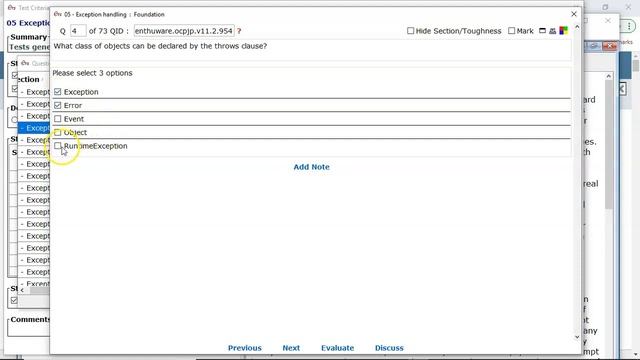This screenshot has width=640, height=360.
Task: Click the people/users icon in question toolbar
Action: (x=553, y=31)
